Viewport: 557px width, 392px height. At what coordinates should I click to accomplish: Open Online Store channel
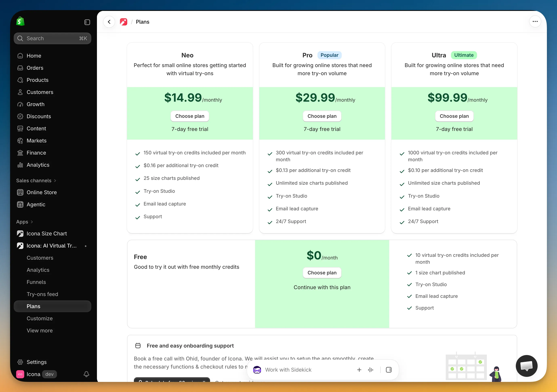click(x=52, y=192)
